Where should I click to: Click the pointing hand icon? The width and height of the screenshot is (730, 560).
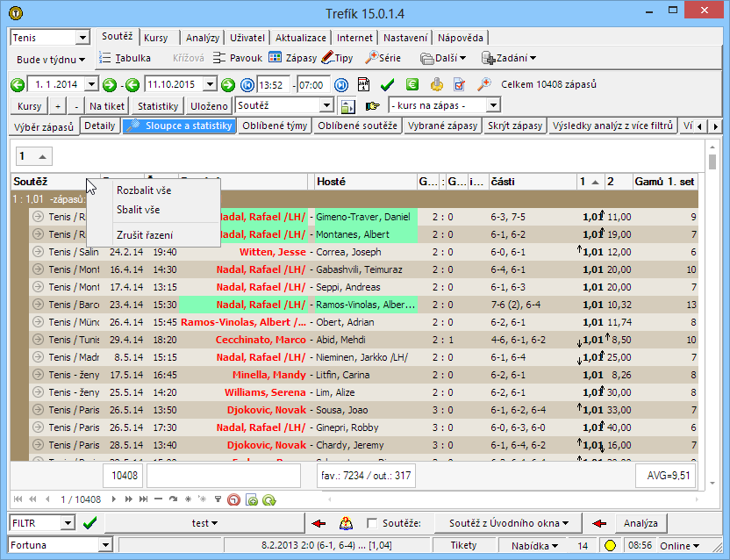click(x=372, y=105)
